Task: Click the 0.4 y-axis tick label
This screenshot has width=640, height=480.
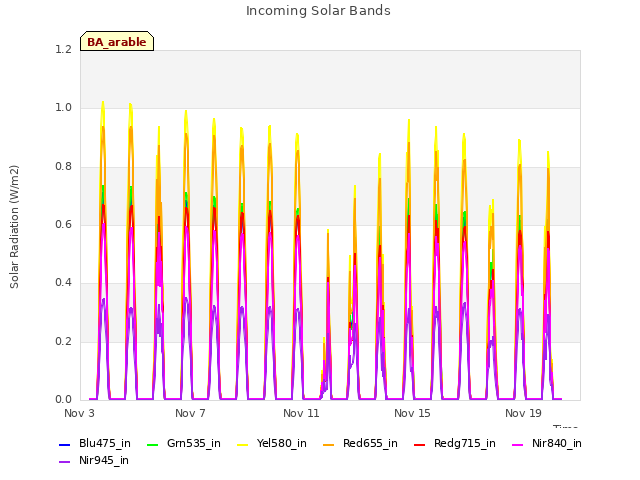Action: point(63,283)
